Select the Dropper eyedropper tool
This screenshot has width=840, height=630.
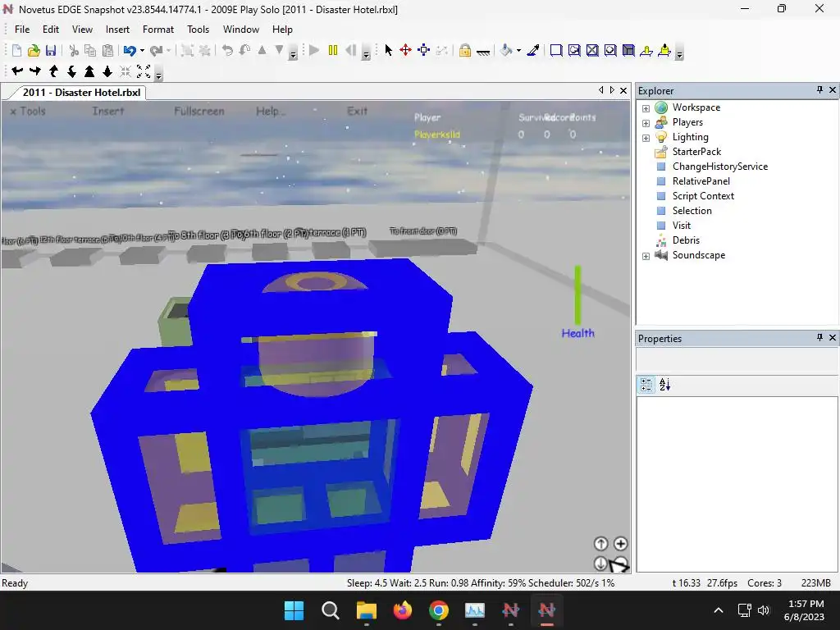(x=533, y=50)
